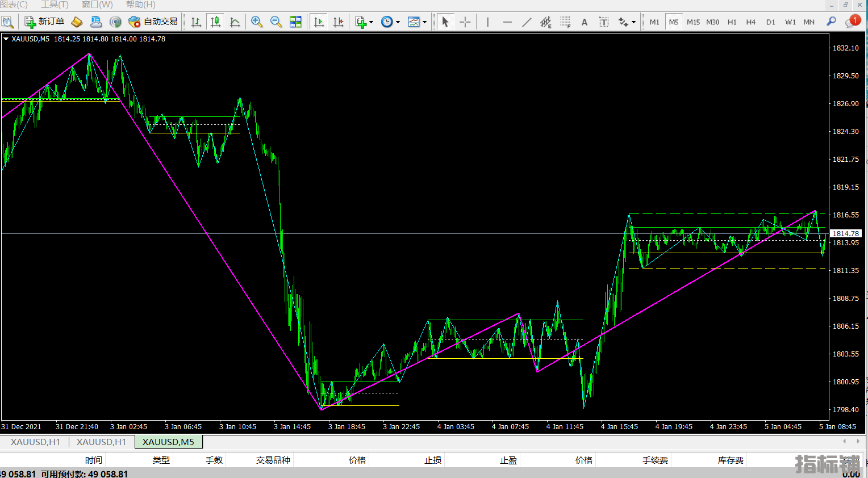Select the Fibonacci retracement tool

point(565,22)
